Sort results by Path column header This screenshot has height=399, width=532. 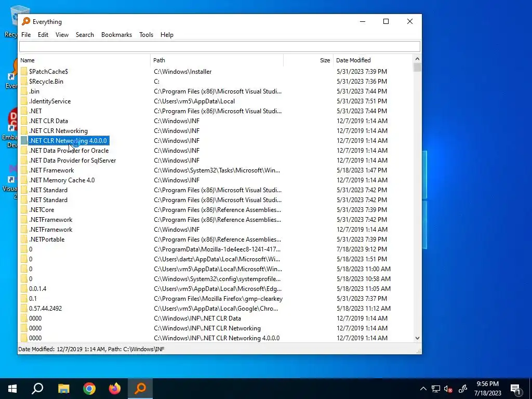pos(217,60)
